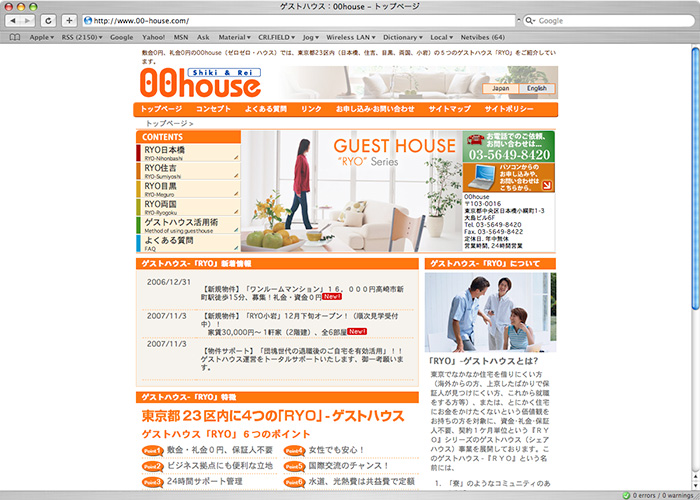Open the コンセプト navigation tab
The width and height of the screenshot is (700, 500).
213,109
